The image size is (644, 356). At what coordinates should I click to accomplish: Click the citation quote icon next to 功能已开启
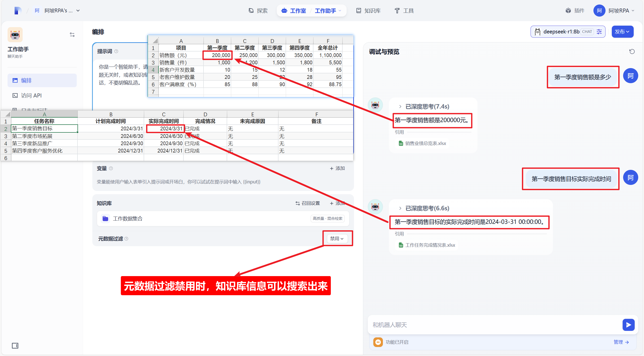378,342
